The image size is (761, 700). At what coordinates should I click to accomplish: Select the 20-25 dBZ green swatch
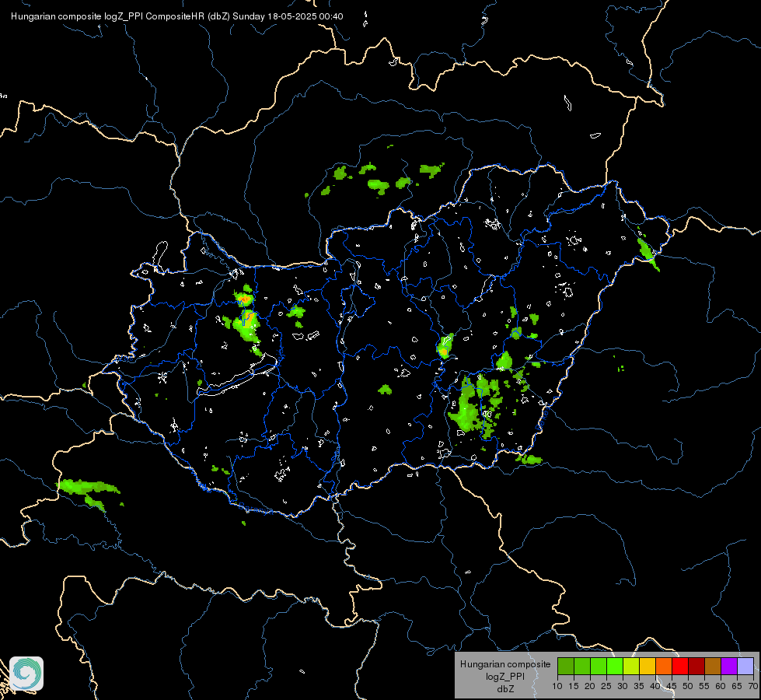(599, 666)
